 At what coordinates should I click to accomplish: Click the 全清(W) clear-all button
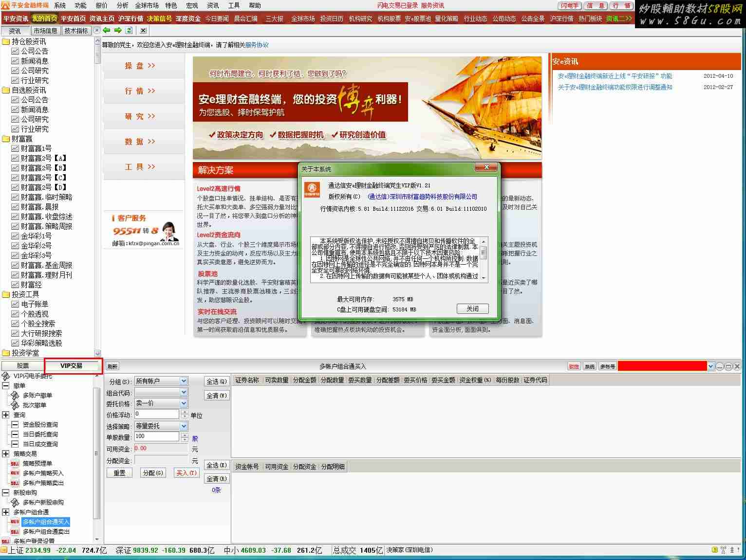tap(217, 396)
